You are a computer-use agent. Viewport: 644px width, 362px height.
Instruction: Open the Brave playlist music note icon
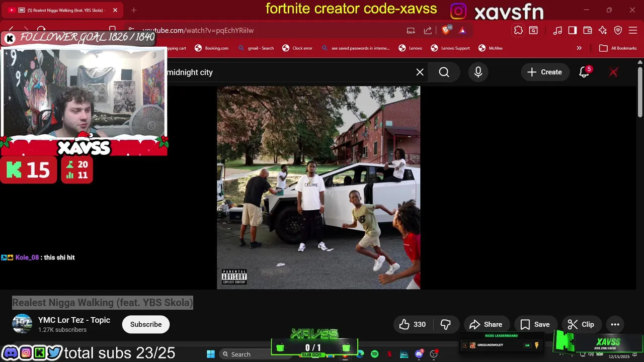(x=557, y=30)
